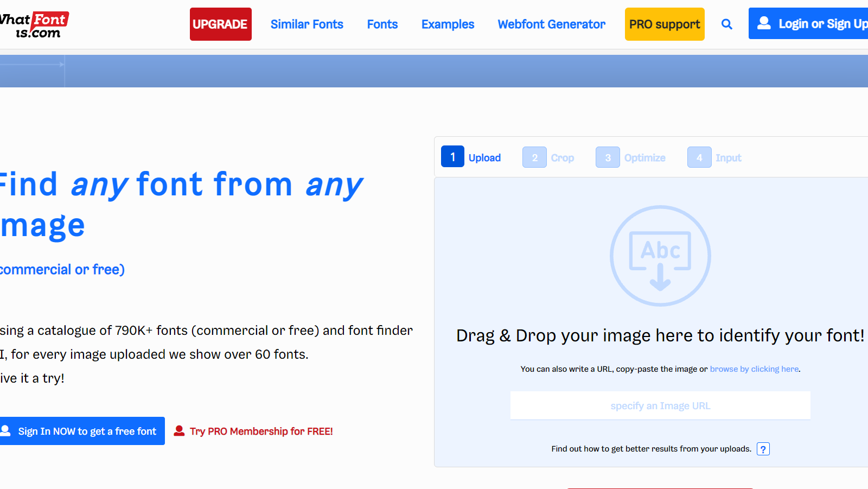Open the Similar Fonts menu item
868x489 pixels.
(307, 24)
